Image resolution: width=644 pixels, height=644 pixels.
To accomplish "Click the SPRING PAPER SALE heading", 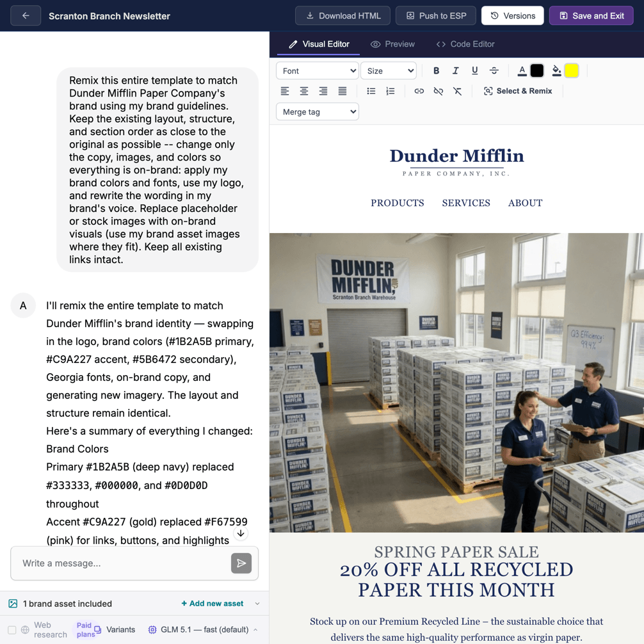I will pos(456,552).
